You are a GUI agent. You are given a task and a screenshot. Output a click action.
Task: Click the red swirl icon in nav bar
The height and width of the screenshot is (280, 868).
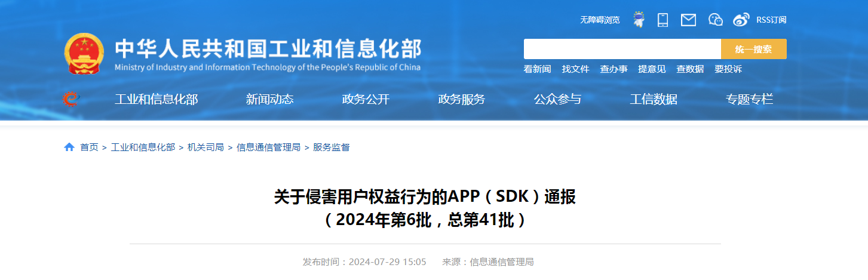tap(71, 99)
